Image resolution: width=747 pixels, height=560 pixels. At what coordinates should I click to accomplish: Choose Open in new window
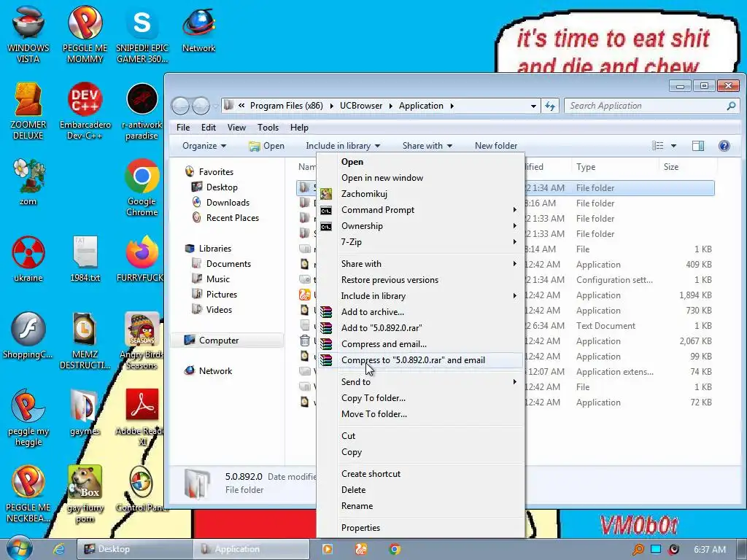point(420,178)
